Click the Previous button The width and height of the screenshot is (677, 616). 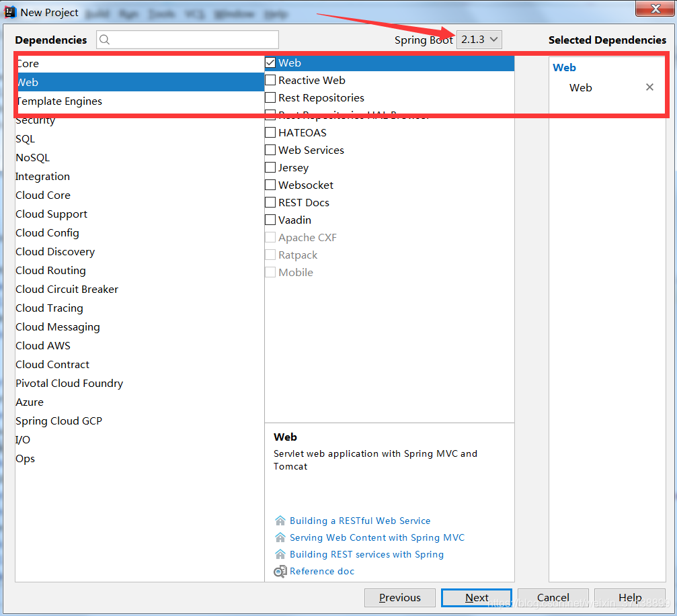pyautogui.click(x=400, y=597)
